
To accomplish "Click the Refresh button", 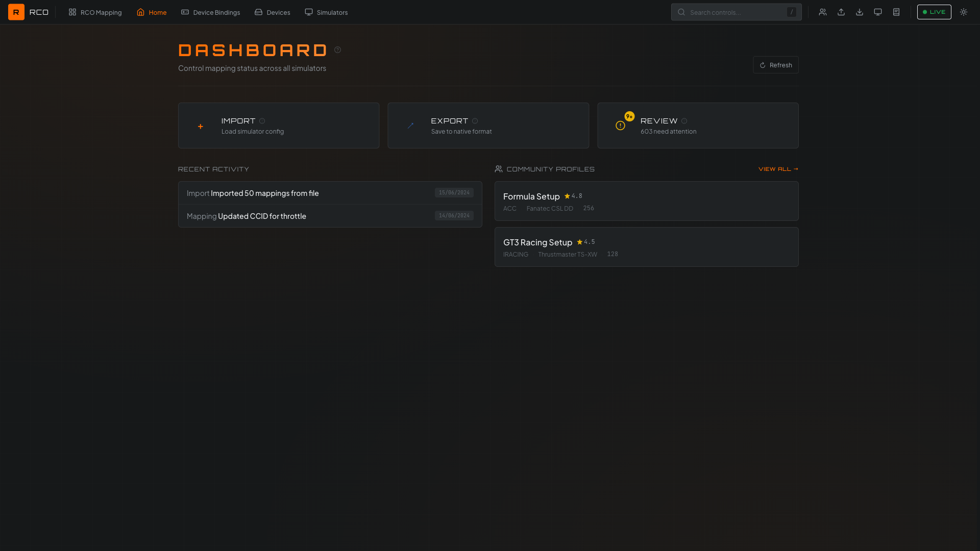I will click(776, 65).
